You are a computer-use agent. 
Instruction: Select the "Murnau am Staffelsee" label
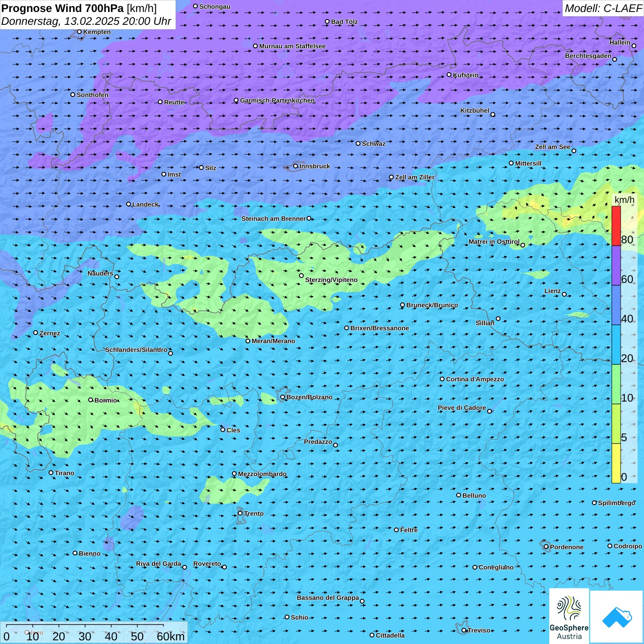pos(292,46)
